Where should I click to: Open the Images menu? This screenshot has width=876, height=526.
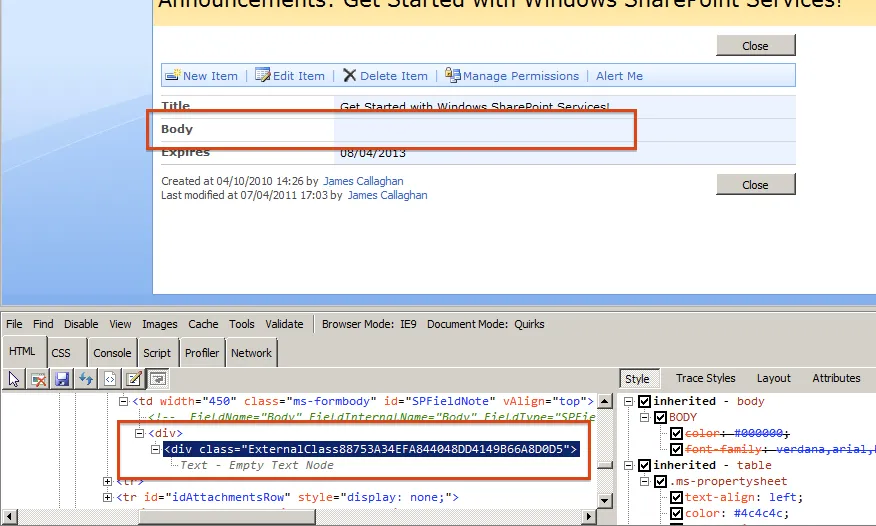click(x=160, y=324)
